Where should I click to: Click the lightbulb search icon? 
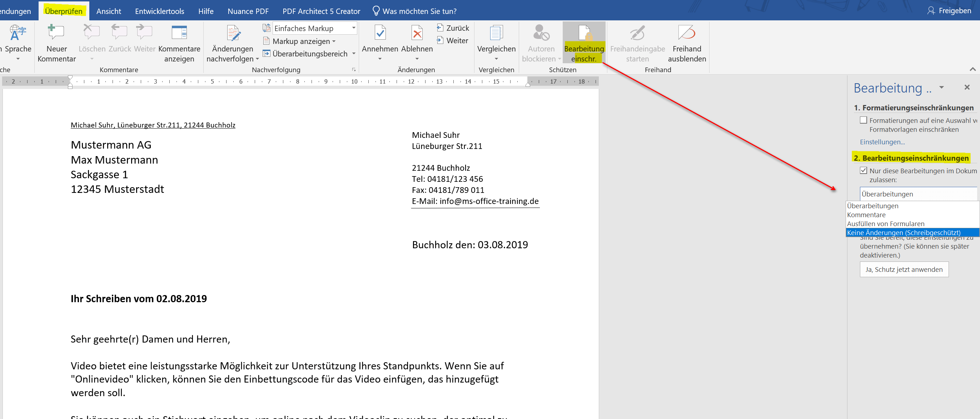[x=376, y=11]
